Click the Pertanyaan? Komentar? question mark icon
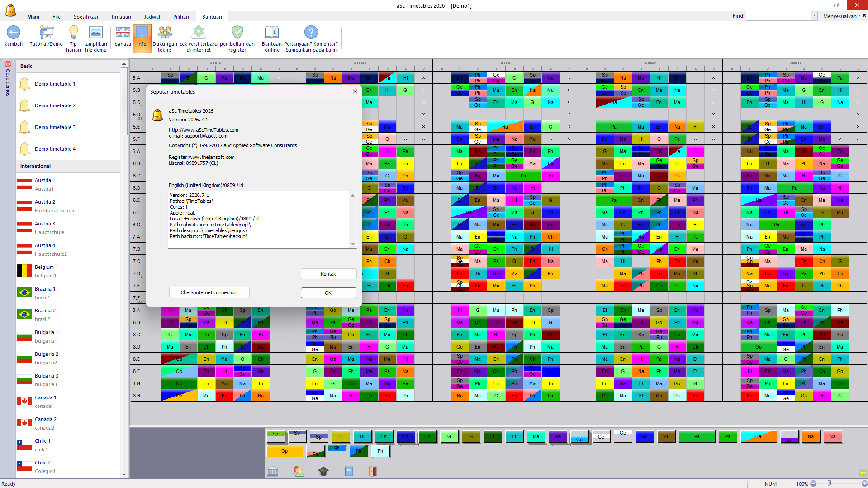 311,33
